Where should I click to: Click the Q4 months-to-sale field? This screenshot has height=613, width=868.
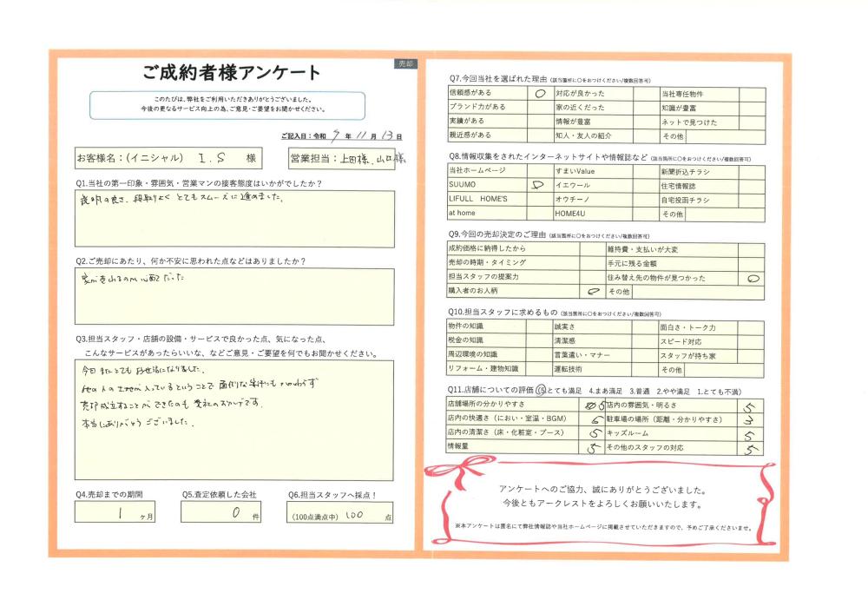pyautogui.click(x=115, y=511)
